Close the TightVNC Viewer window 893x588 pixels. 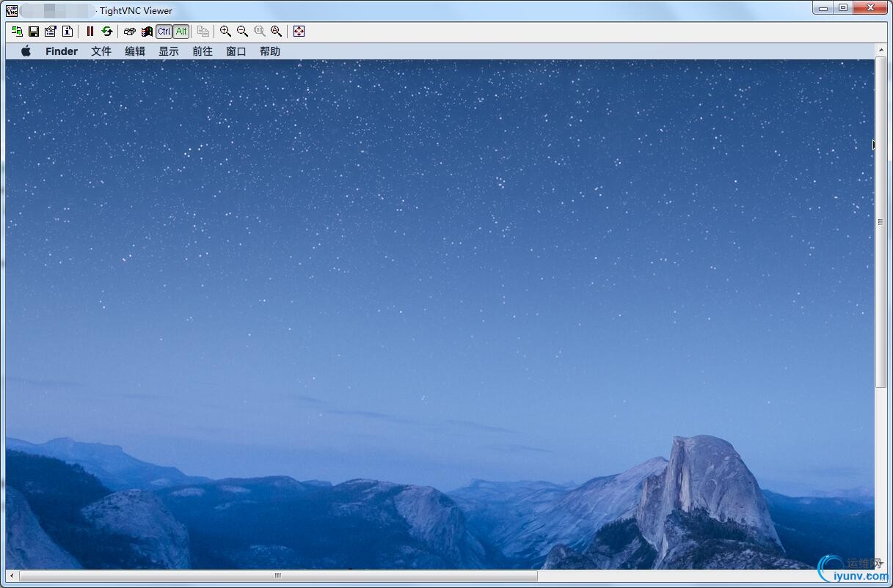[870, 8]
